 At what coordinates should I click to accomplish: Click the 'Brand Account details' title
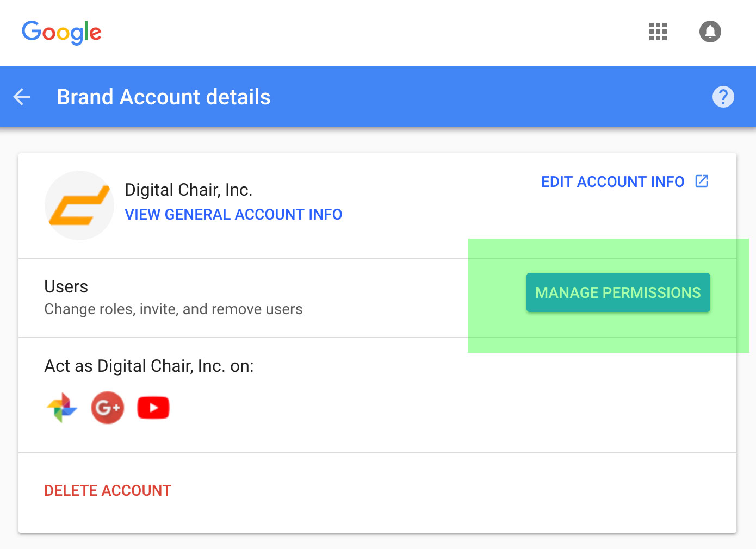click(164, 97)
